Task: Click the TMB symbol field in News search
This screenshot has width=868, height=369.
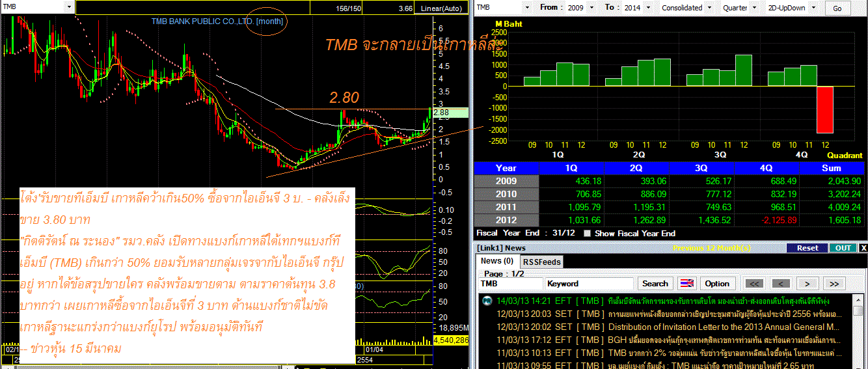Action: pyautogui.click(x=510, y=284)
